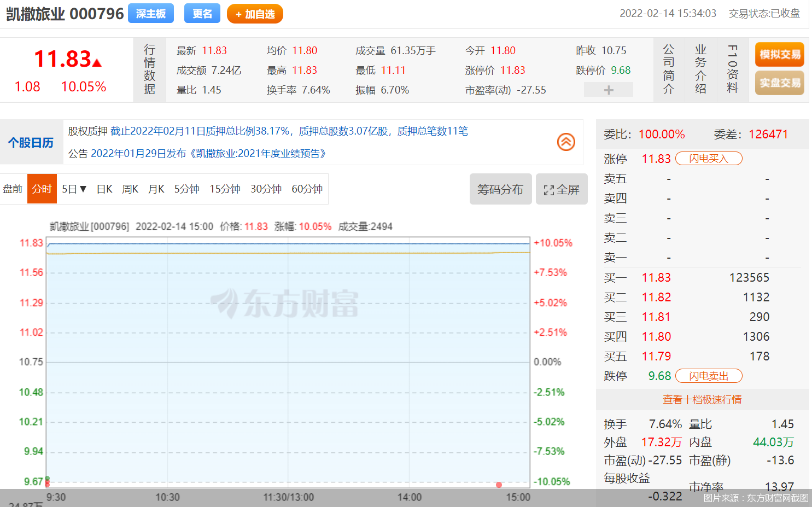The width and height of the screenshot is (812, 507).
Task: Click the 外盘 value 17.32万
Action: coord(662,442)
